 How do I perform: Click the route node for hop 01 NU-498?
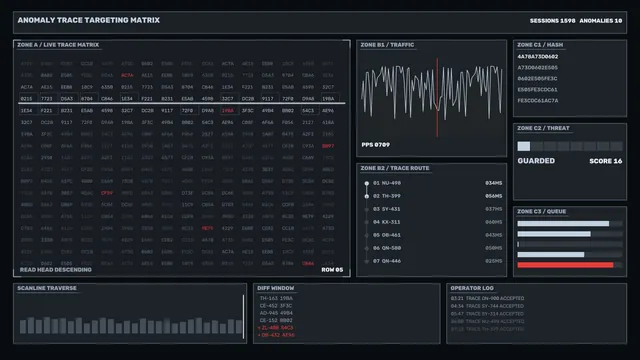point(367,183)
